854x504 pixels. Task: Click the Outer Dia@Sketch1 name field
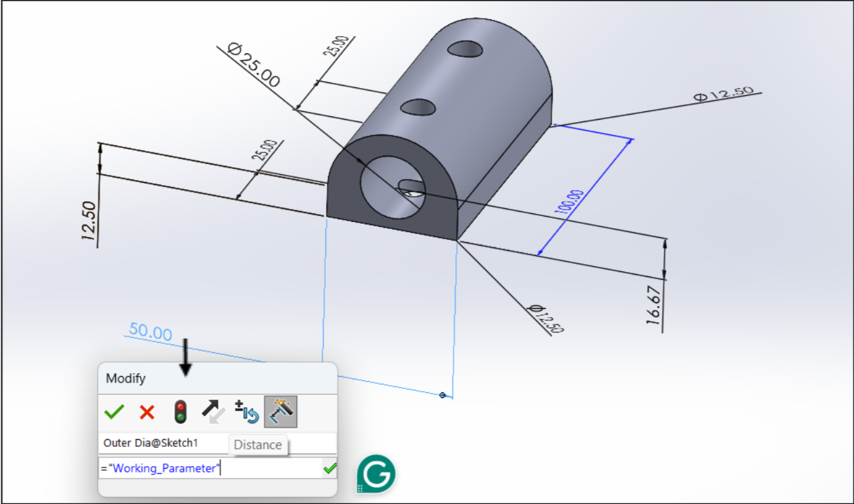tap(161, 443)
